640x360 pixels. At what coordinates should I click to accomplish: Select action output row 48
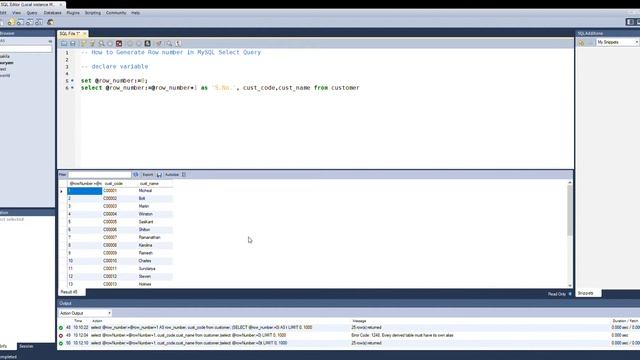[x=349, y=327]
